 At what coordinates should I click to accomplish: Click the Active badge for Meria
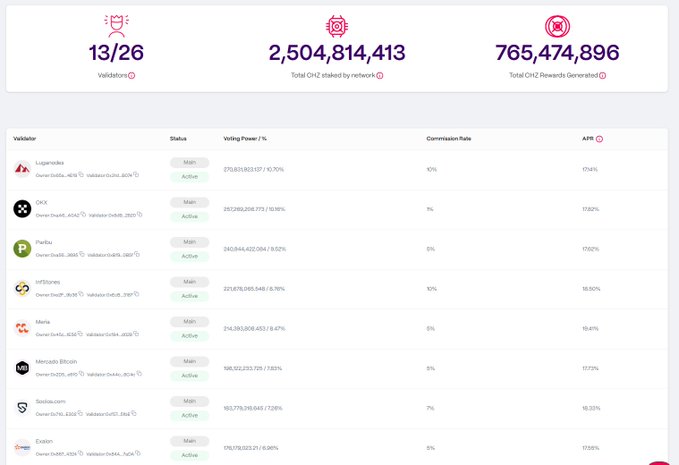[x=189, y=335]
